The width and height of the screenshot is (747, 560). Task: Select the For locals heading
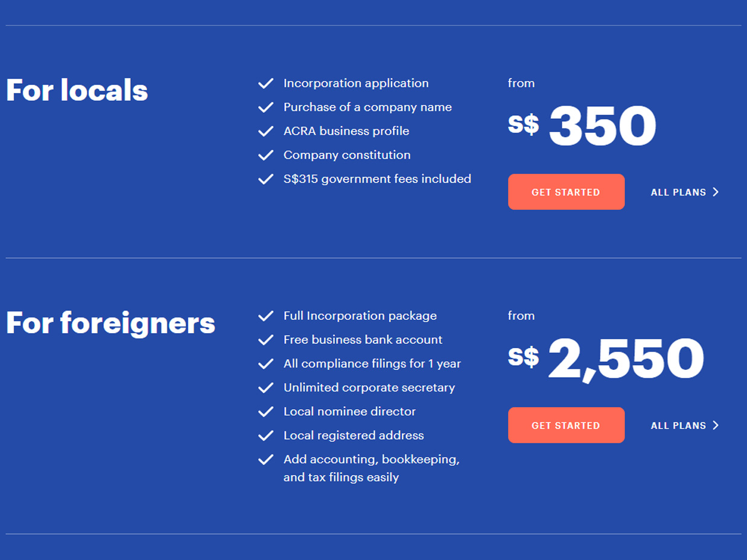[x=77, y=91]
